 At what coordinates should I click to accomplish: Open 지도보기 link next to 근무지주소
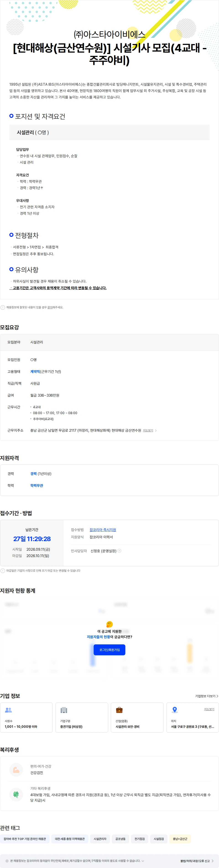click(x=148, y=430)
